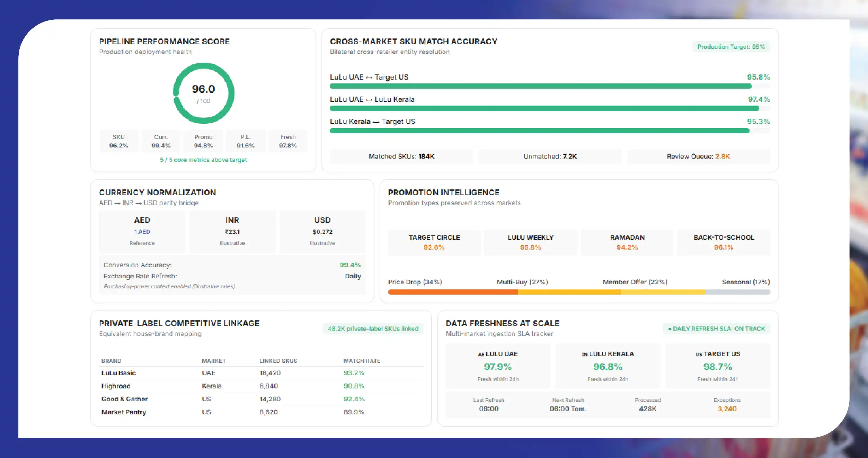Click the LuLu Kerala ↔ Target US progress bar
Viewport: 868px width, 458px height.
[550, 131]
